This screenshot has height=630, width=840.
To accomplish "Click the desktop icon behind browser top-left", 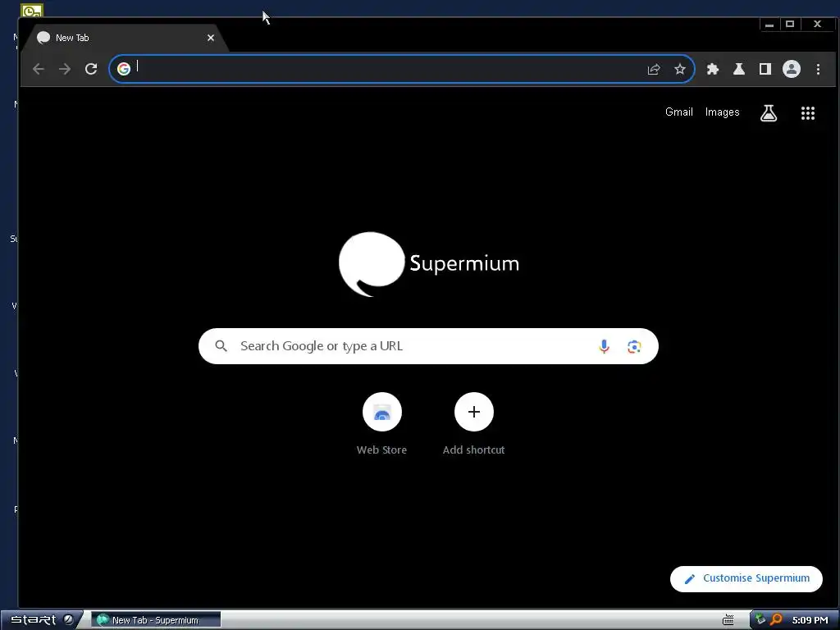I will click(32, 10).
